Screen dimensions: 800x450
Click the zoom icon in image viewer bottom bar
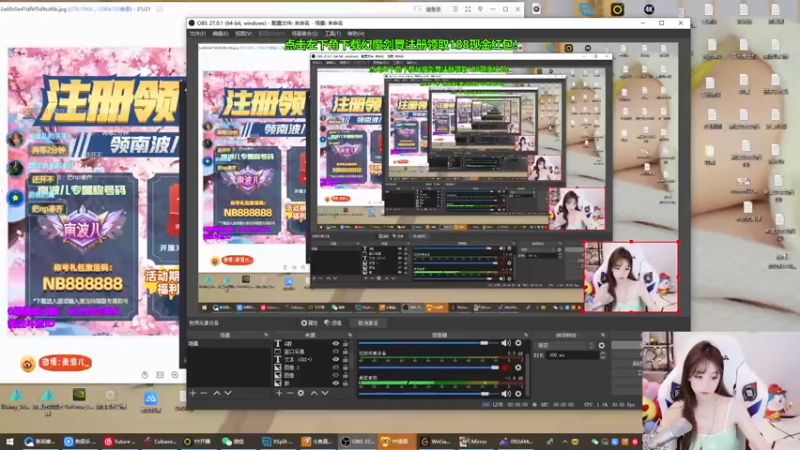(175, 375)
